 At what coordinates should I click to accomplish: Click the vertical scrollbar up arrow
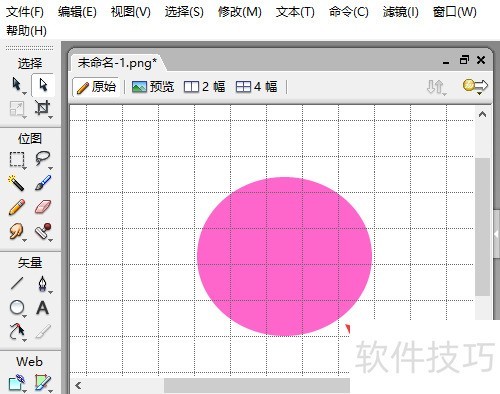[482, 115]
